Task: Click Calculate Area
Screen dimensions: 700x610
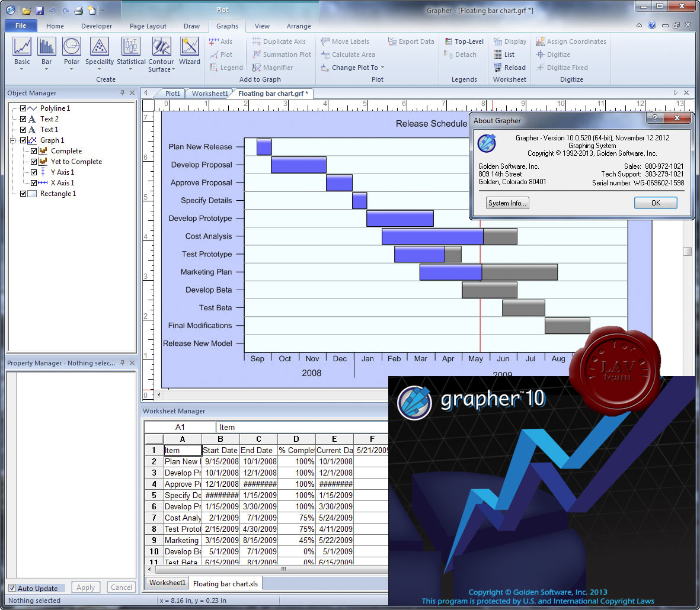Action: (348, 54)
